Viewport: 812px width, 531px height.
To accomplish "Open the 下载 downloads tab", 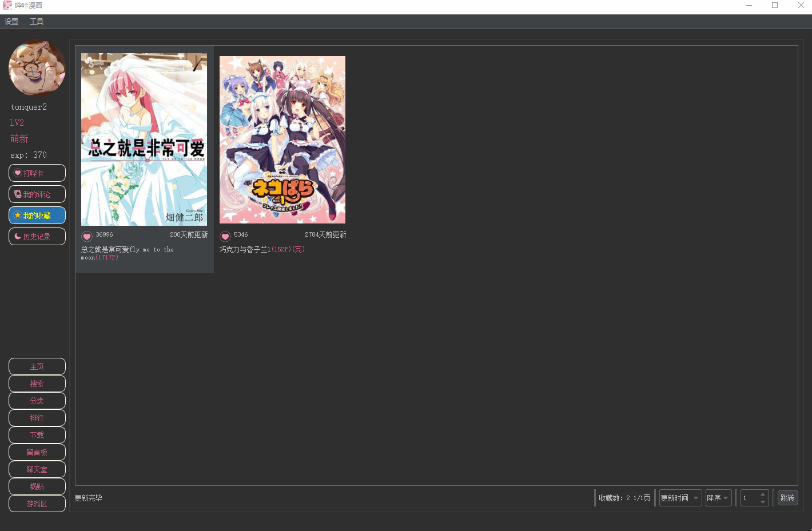I will click(37, 435).
